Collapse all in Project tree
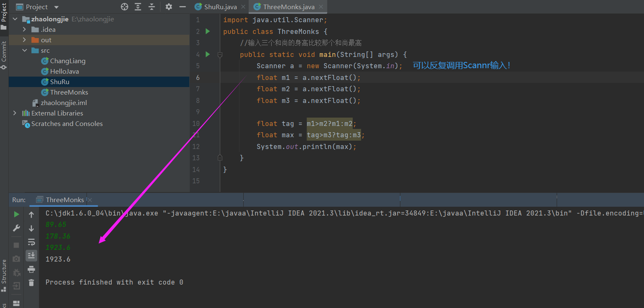This screenshot has width=644, height=308. [x=152, y=7]
